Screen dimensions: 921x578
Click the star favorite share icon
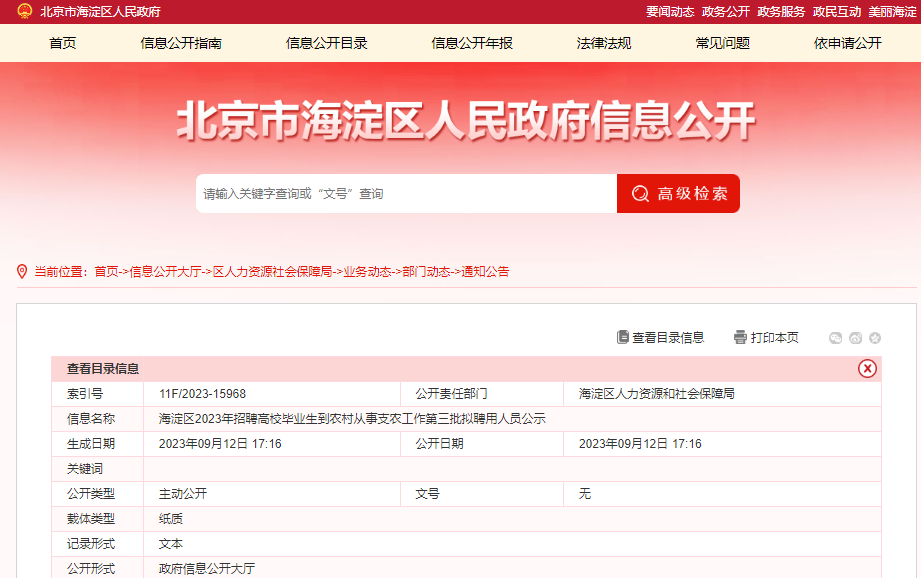click(x=875, y=338)
